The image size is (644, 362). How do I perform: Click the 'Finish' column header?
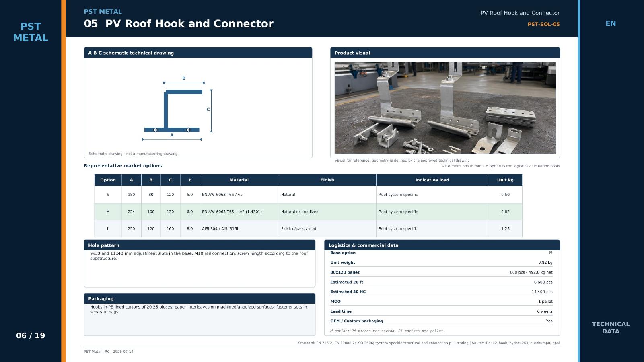327,180
